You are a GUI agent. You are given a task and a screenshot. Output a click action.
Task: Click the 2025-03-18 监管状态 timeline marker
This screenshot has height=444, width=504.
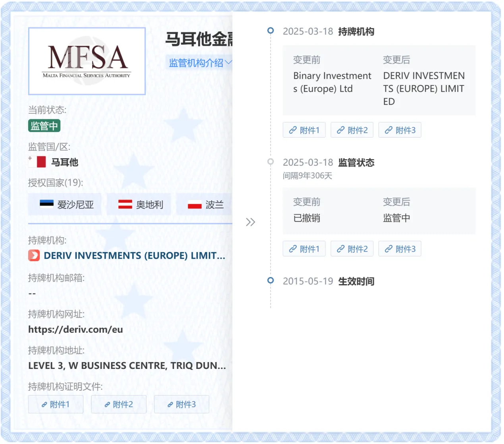[270, 162]
